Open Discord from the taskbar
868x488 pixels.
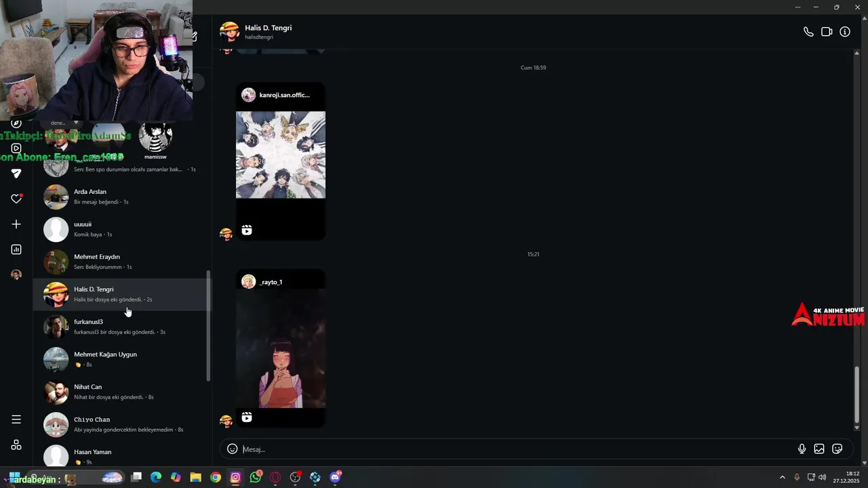335,477
